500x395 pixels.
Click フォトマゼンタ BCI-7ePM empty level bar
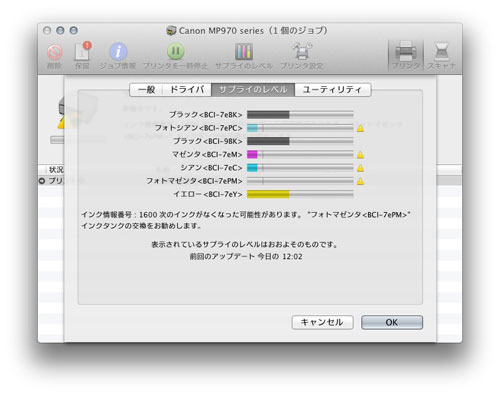[x=300, y=181]
